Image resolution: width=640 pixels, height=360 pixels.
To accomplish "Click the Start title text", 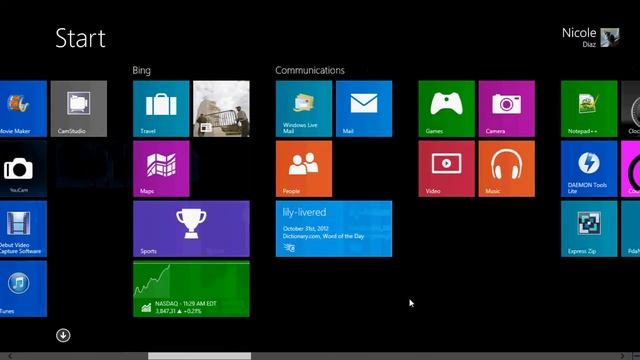I will 80,38.
